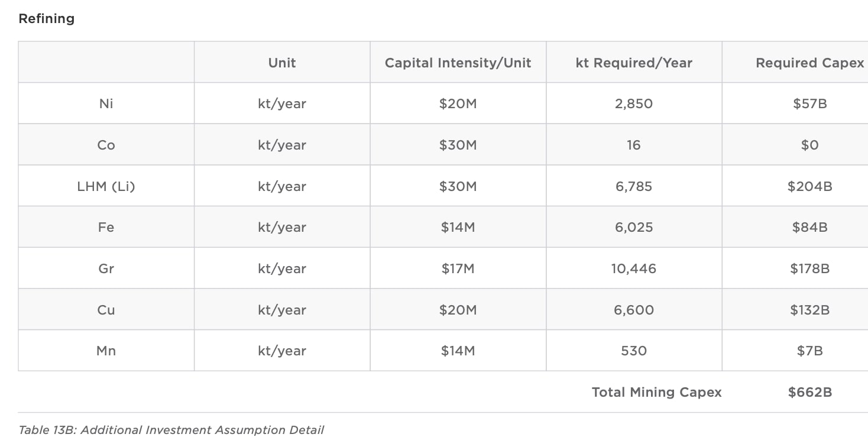
Task: Click the Fe row label cell
Action: coord(106,227)
